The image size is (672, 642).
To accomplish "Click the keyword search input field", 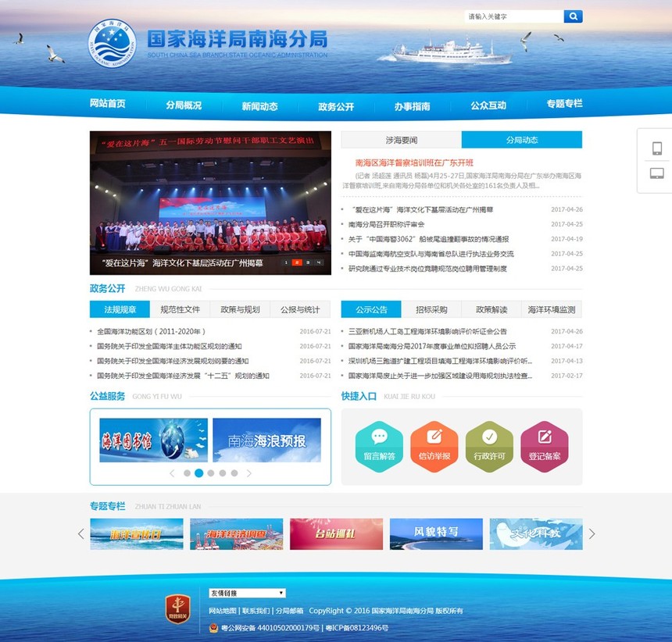I will coord(513,16).
